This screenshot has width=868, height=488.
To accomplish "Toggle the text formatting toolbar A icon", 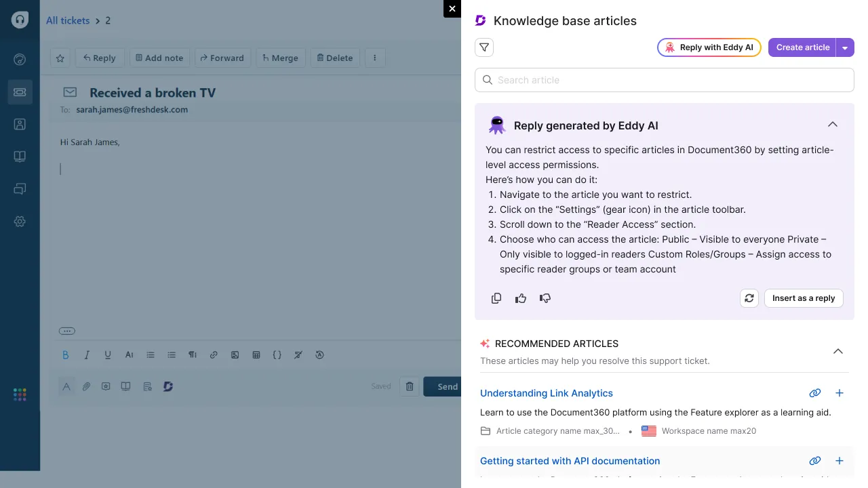I will 66,386.
